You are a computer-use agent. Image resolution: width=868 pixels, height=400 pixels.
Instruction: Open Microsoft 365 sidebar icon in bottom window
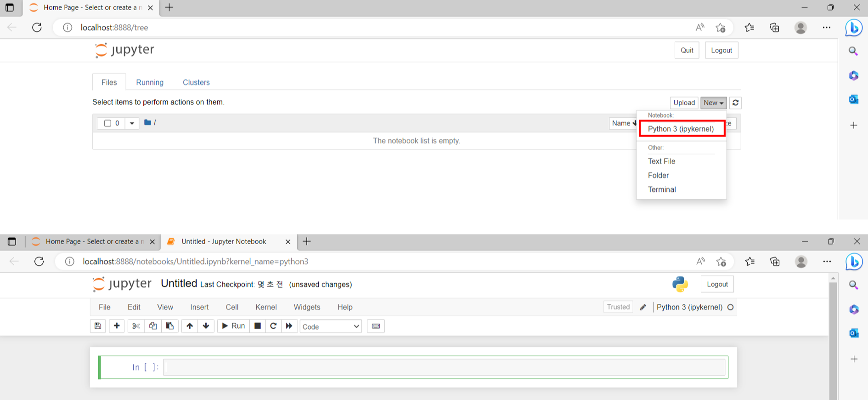[854, 309]
